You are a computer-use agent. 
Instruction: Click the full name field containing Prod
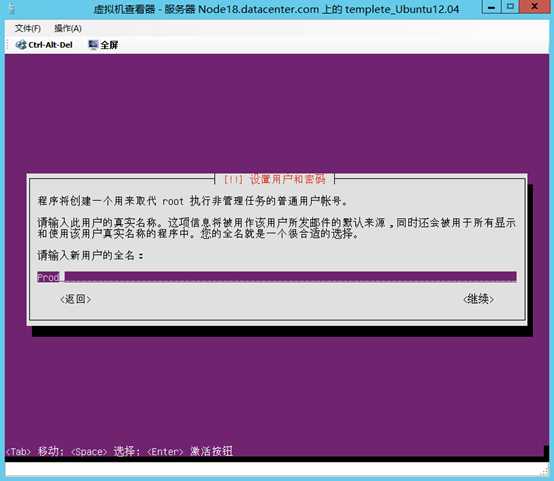(277, 277)
